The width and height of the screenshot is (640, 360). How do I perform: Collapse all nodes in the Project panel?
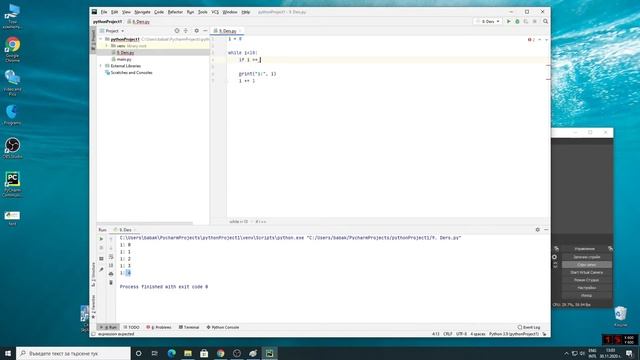click(x=186, y=31)
